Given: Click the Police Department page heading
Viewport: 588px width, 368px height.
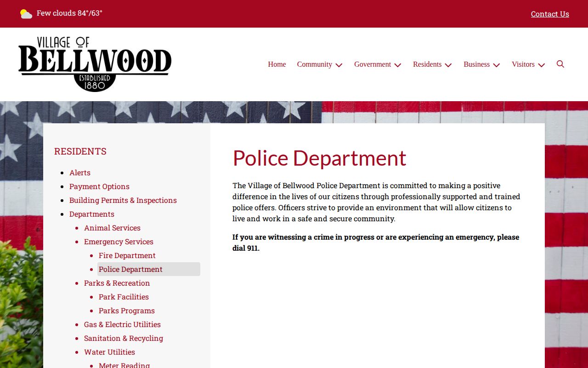Looking at the screenshot, I should coord(319,158).
